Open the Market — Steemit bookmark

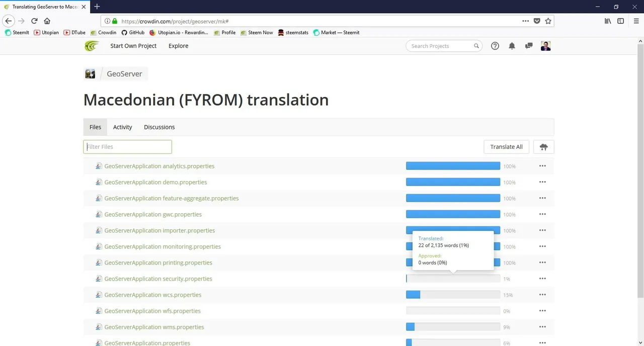click(x=336, y=33)
